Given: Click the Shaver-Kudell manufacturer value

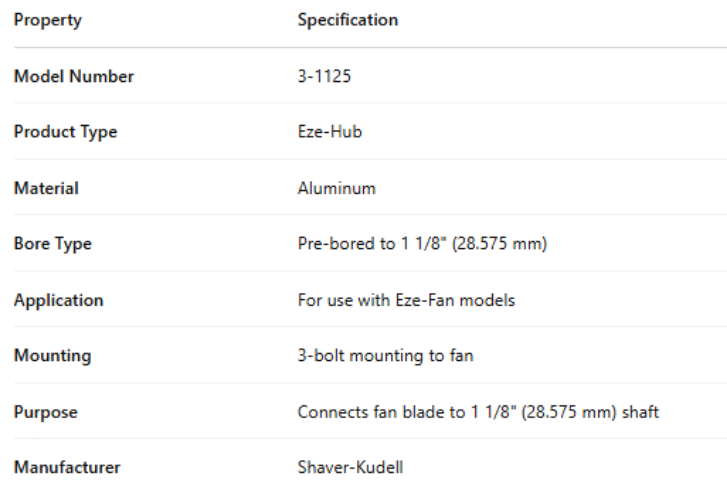Looking at the screenshot, I should coord(350,467).
